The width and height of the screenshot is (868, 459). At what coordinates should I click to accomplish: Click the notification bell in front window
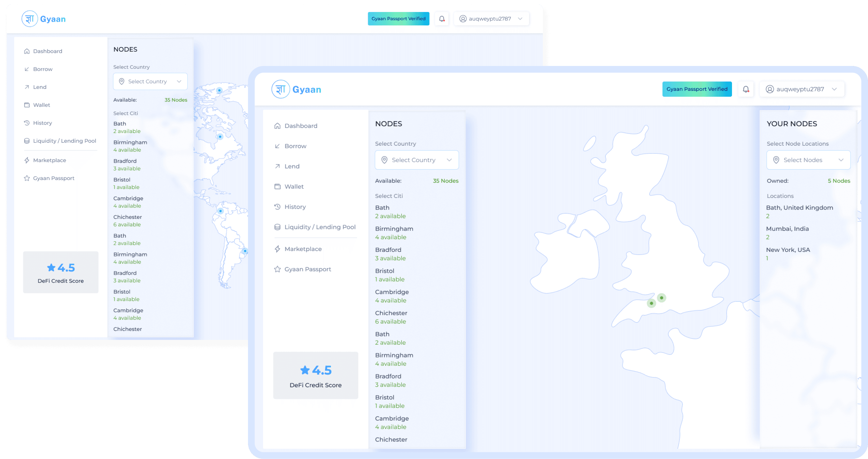746,89
